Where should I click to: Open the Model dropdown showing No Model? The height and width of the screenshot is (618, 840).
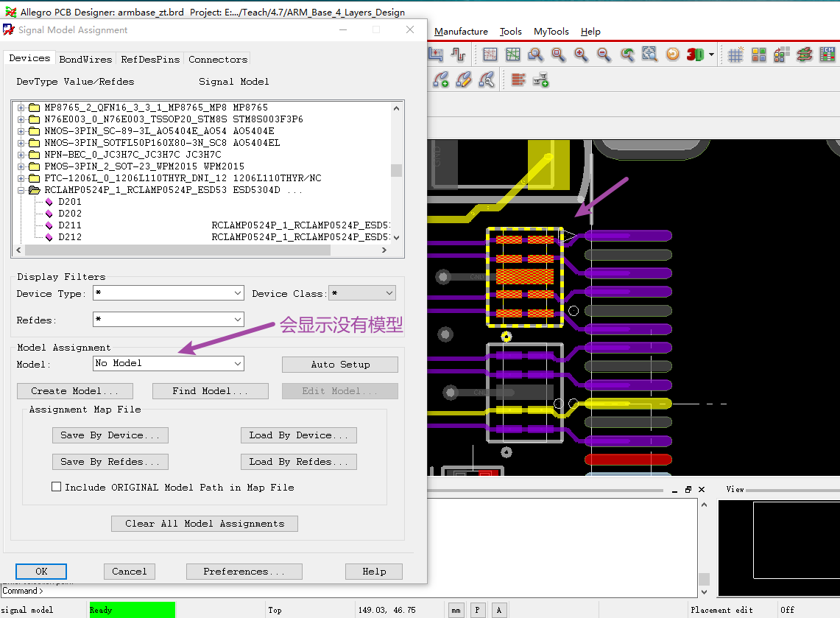[237, 363]
